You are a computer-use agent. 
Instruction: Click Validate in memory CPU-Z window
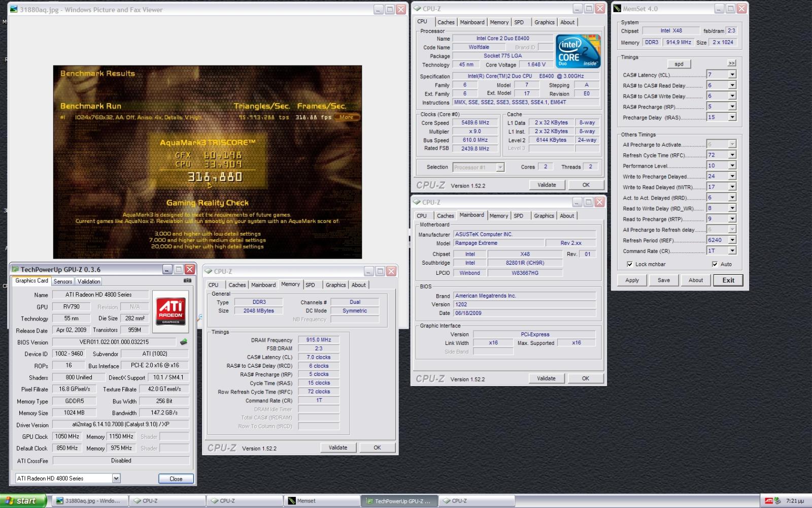tap(338, 448)
